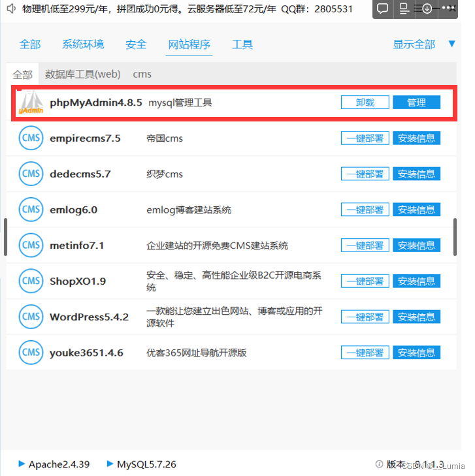475x476 pixels.
Task: Click 安装信息 for WordPress5.4.2
Action: coord(416,317)
